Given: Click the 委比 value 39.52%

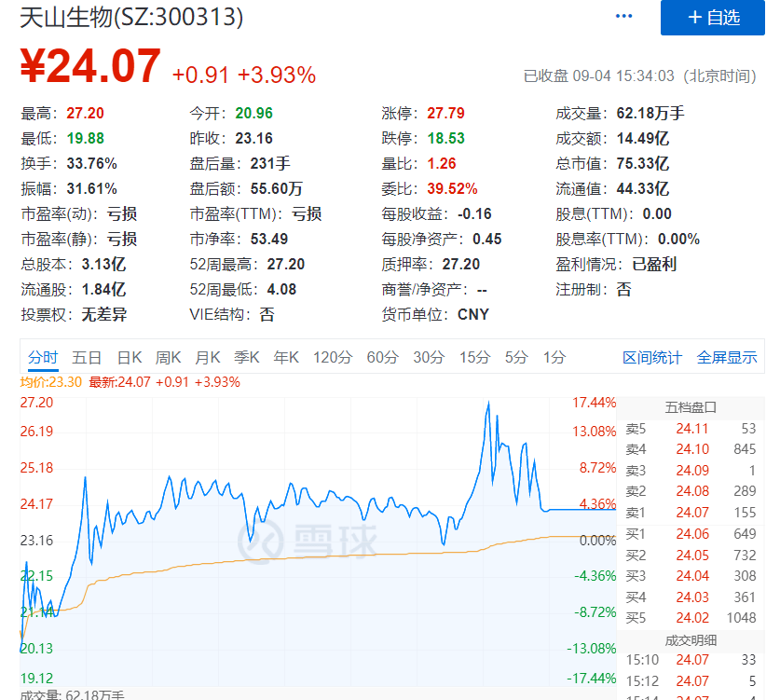Looking at the screenshot, I should pyautogui.click(x=452, y=188).
